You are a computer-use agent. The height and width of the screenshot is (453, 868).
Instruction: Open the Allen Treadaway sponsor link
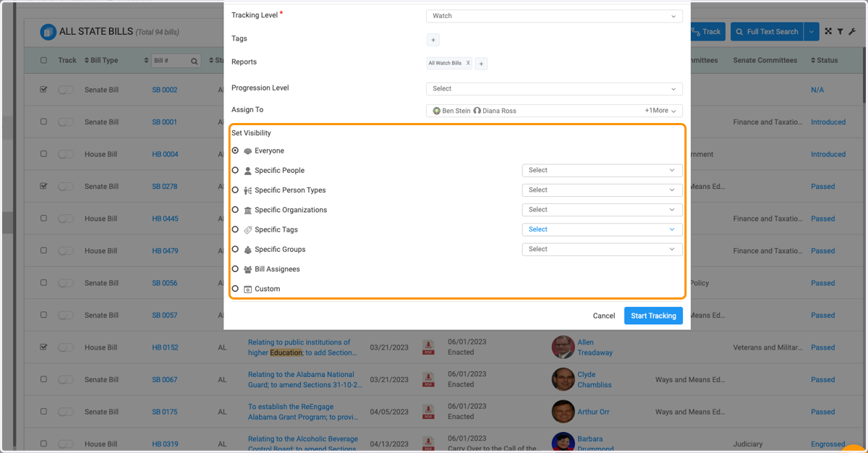[595, 347]
